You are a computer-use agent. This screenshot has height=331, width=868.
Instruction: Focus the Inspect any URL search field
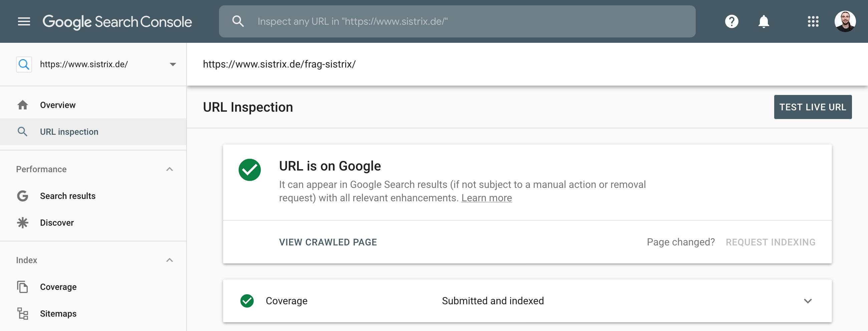[x=457, y=21]
